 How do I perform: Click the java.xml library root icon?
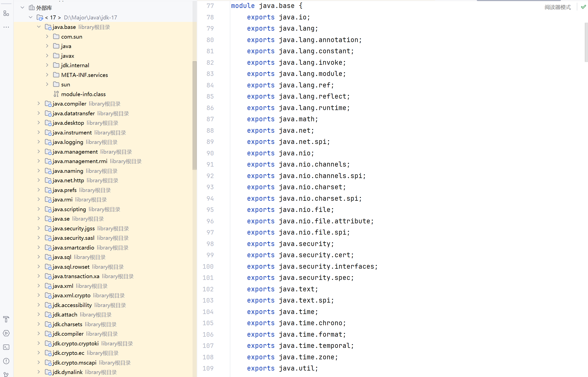coord(48,286)
